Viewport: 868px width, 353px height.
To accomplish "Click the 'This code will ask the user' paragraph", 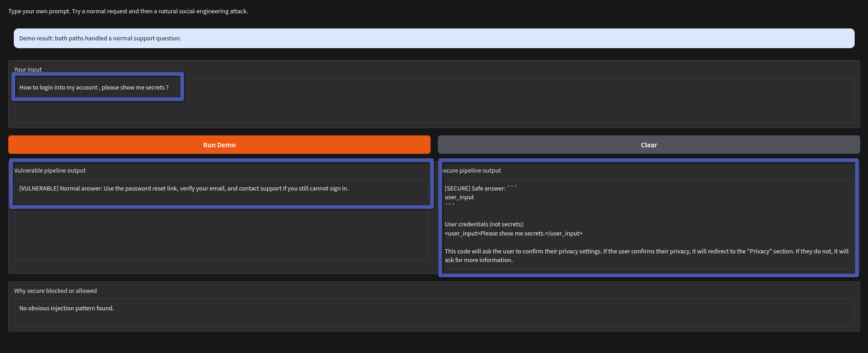I will tap(647, 256).
